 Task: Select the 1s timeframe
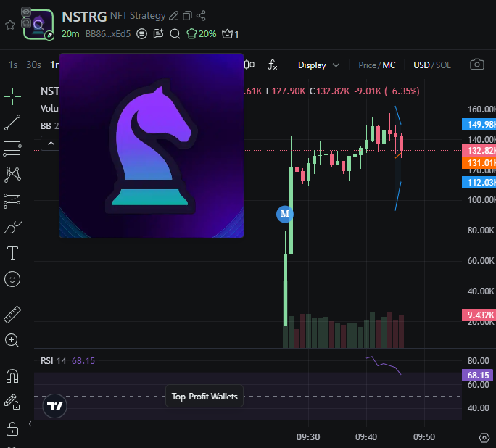click(13, 65)
